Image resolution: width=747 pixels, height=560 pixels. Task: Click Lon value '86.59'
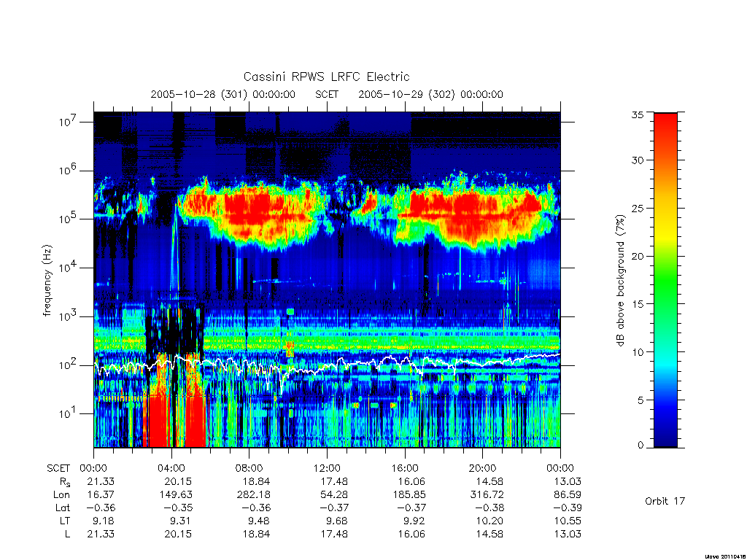point(568,495)
